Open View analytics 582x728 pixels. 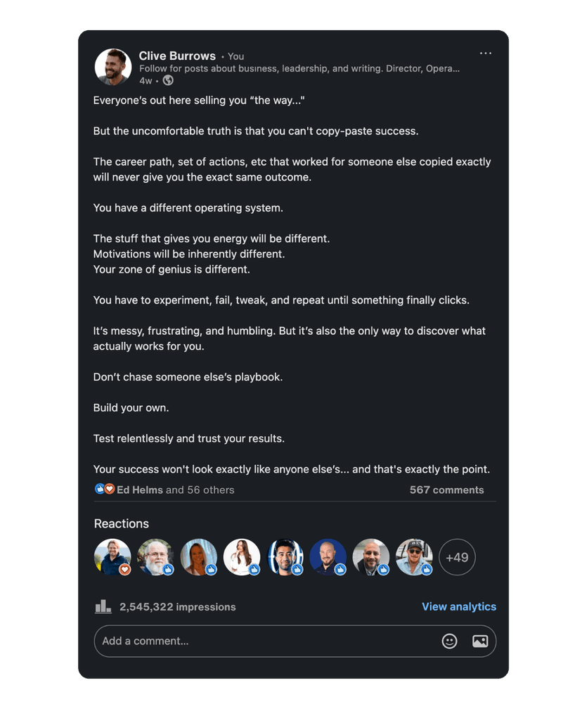(458, 606)
